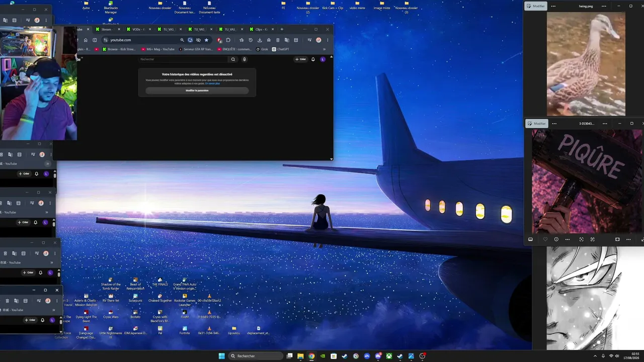Start YouTube voice search with microphone

point(245,59)
